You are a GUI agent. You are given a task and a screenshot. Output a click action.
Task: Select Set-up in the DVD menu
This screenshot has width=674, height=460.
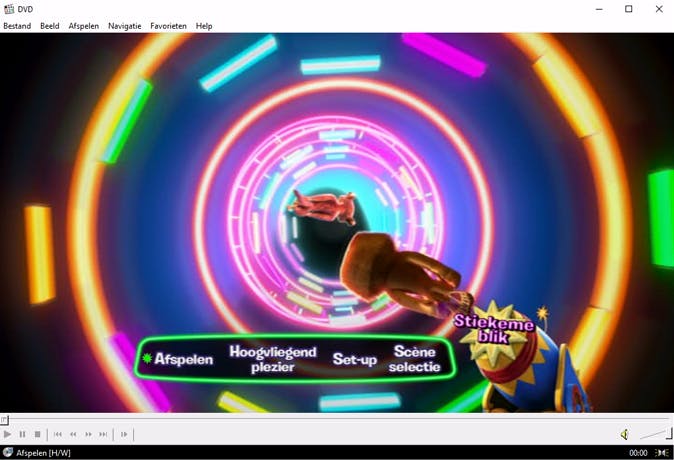click(355, 359)
